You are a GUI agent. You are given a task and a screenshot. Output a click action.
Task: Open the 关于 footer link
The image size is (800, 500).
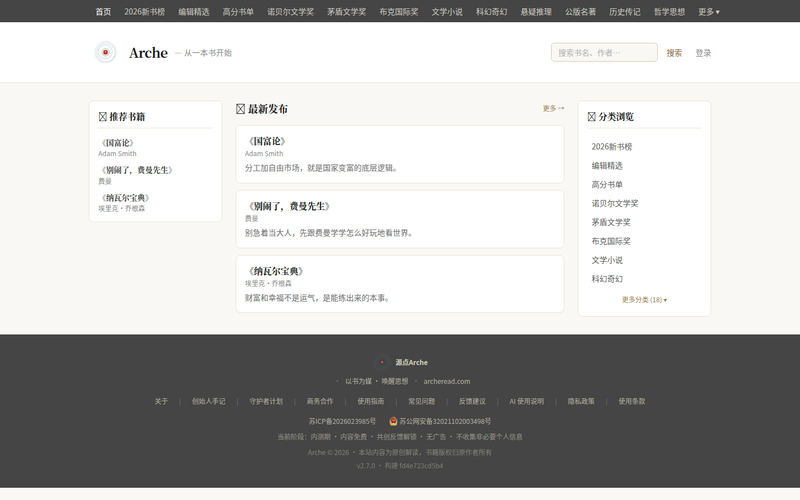click(161, 402)
